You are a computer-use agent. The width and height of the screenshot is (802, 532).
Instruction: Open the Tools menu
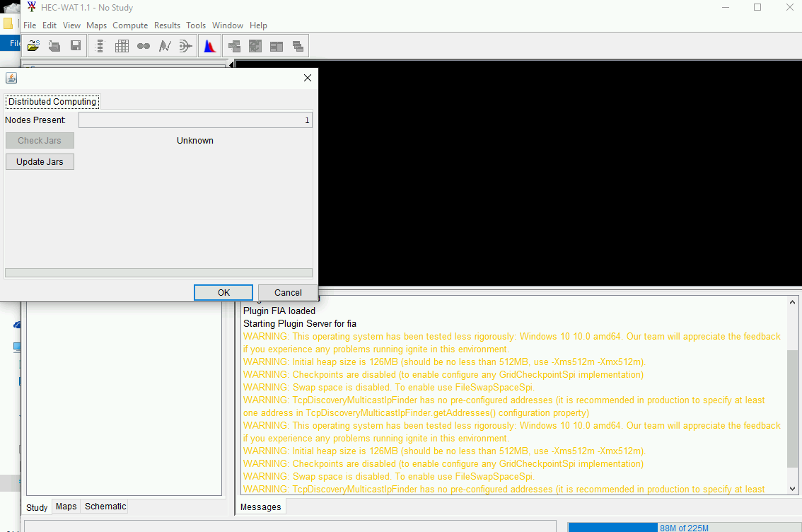196,25
